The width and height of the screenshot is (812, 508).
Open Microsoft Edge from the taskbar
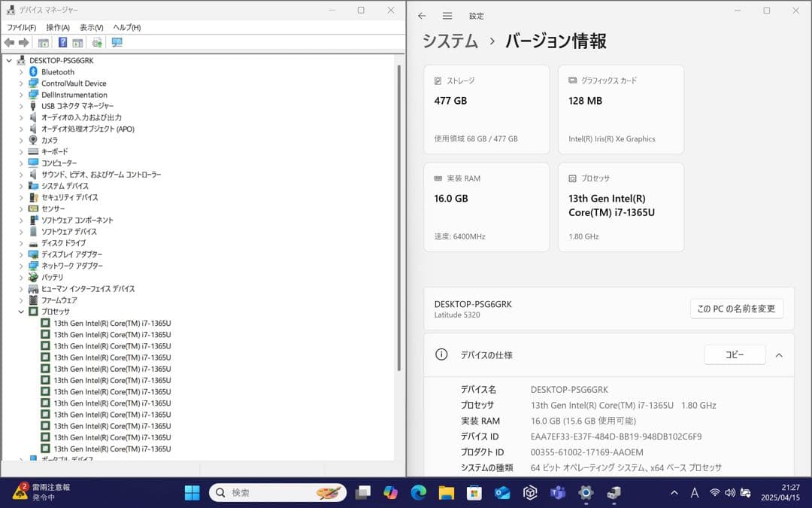418,493
